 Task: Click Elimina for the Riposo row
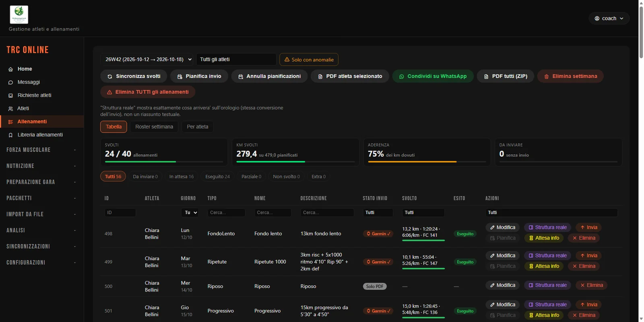coord(591,285)
